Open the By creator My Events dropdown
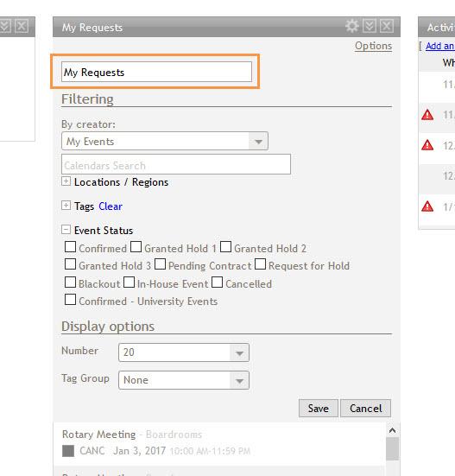455x476 pixels. (165, 141)
